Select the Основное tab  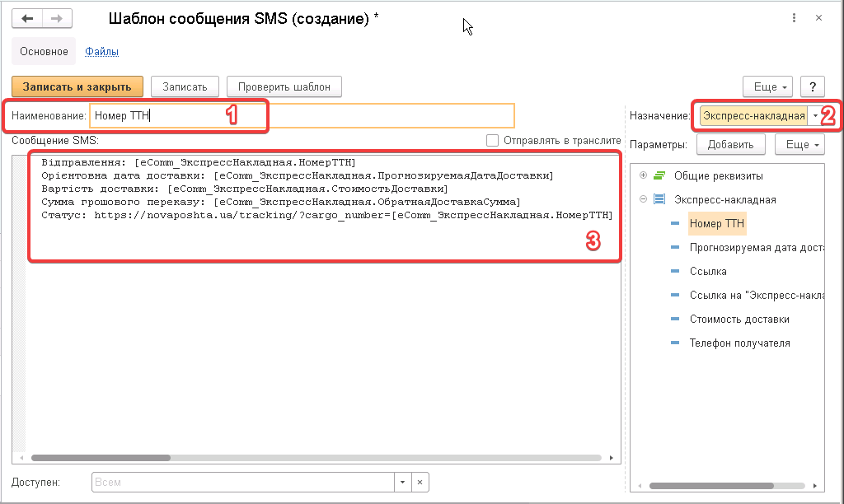pos(44,51)
